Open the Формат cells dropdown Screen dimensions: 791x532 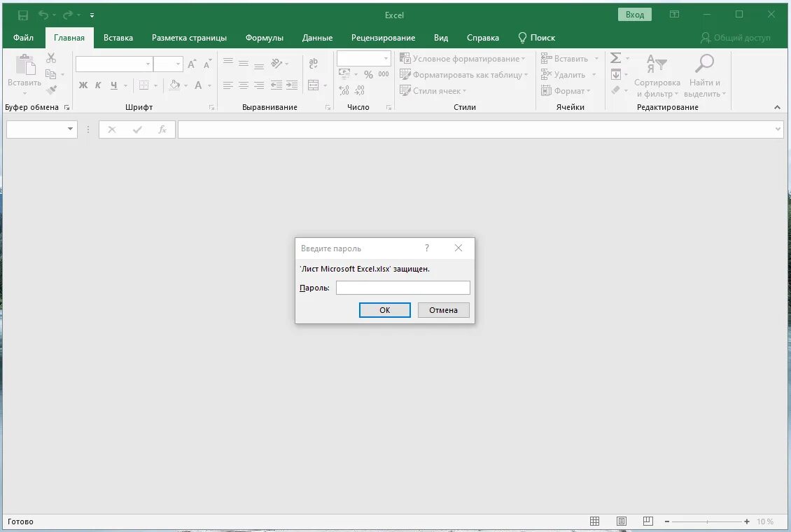click(x=566, y=91)
